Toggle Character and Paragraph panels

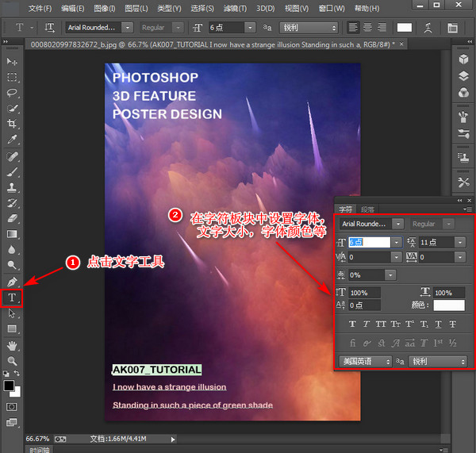coord(452,28)
